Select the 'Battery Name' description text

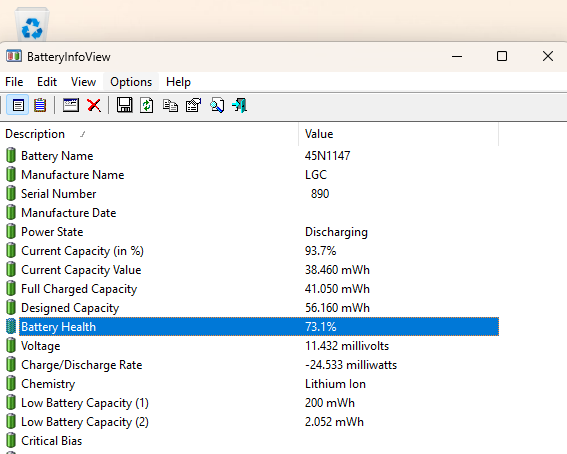pyautogui.click(x=57, y=156)
